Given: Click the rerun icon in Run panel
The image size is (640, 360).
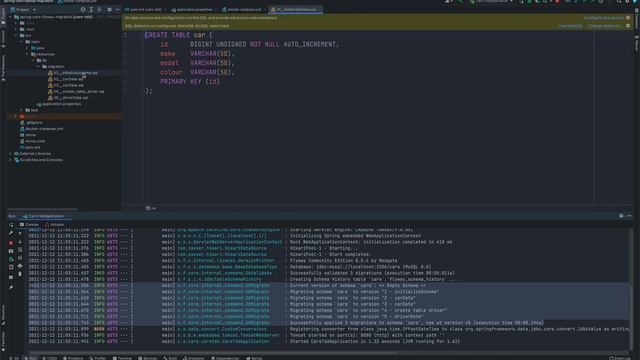Looking at the screenshot, I should coord(11,225).
